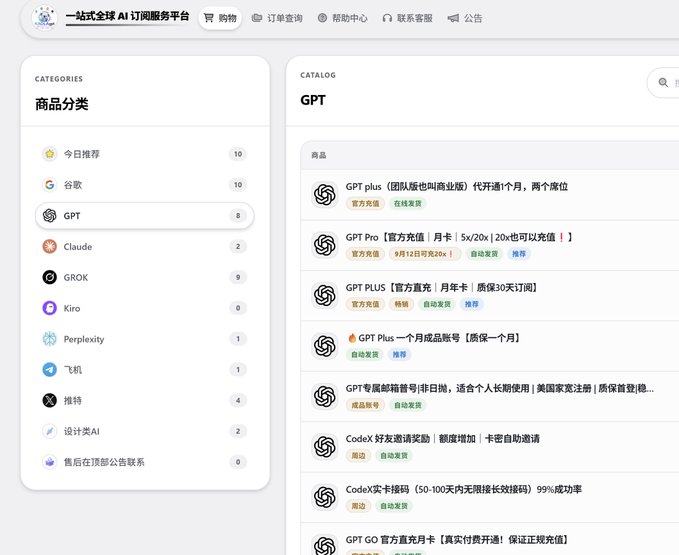
Task: Select the 今日推荐 category
Action: tap(145, 154)
